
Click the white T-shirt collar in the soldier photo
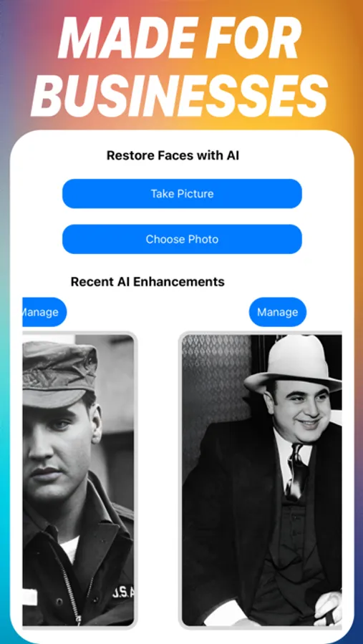[70, 548]
